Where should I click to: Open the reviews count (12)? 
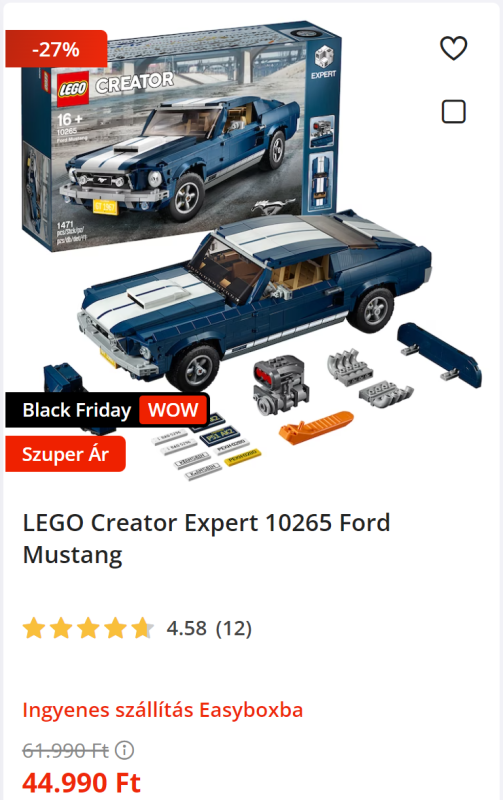click(234, 628)
